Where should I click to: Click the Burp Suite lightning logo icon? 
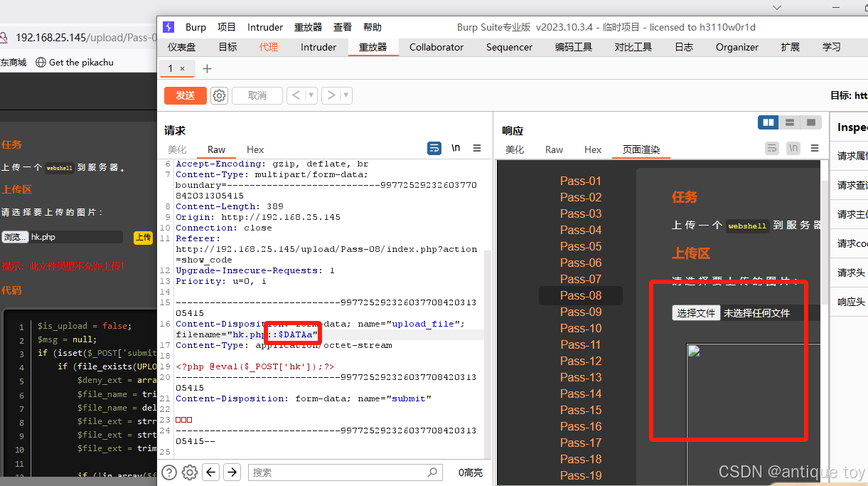[x=168, y=27]
